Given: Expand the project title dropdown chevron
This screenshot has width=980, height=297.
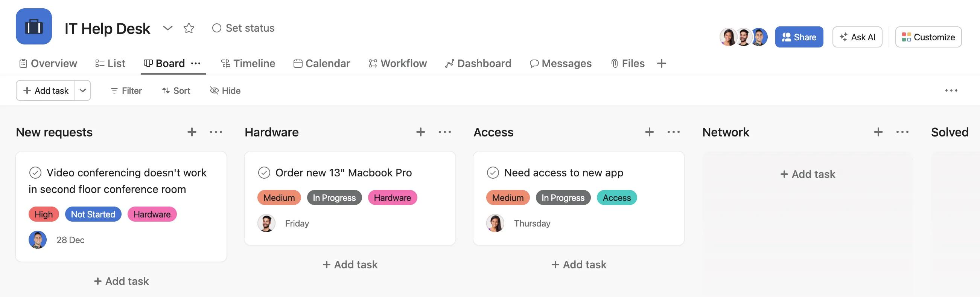Looking at the screenshot, I should (168, 28).
